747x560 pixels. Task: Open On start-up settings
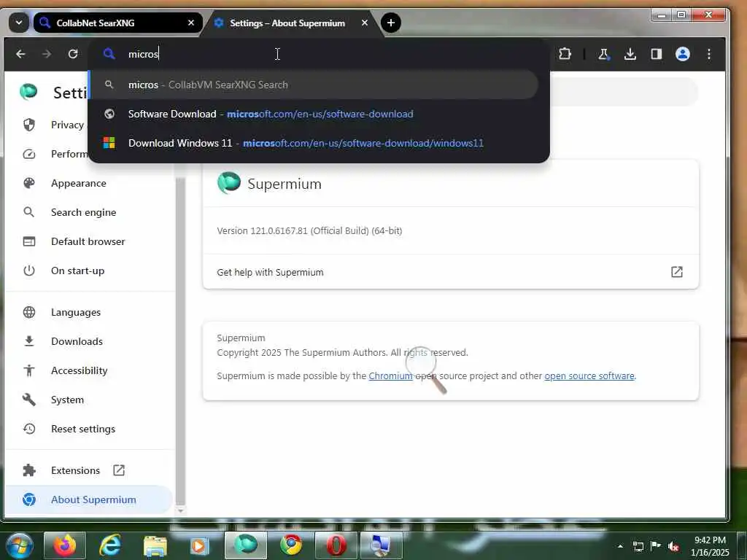(x=77, y=271)
